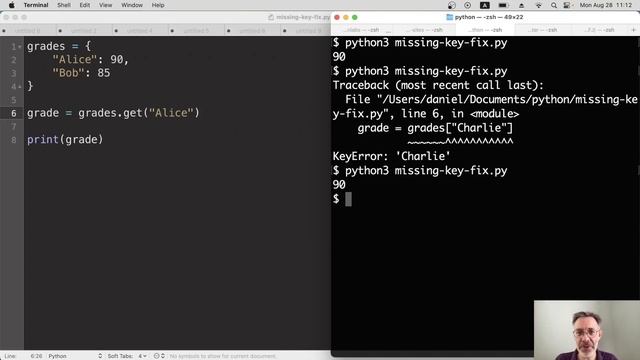Open the Apple menu

pyautogui.click(x=11, y=5)
